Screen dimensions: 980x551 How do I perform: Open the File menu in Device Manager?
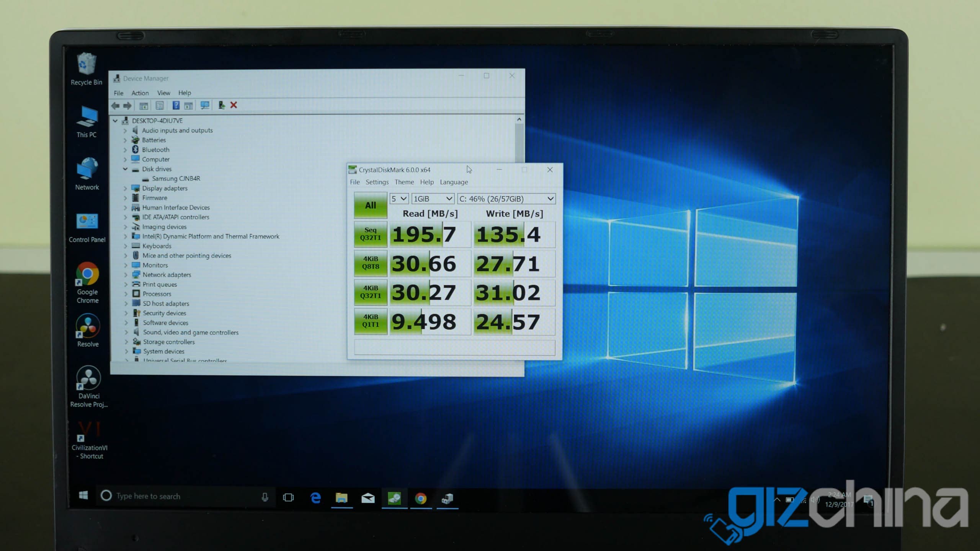pos(118,93)
